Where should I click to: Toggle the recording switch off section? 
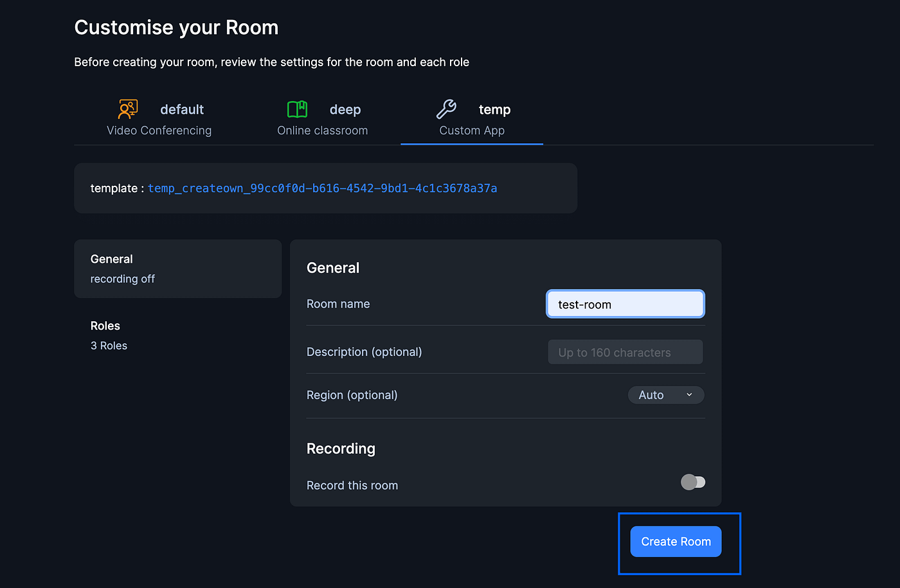tap(693, 481)
